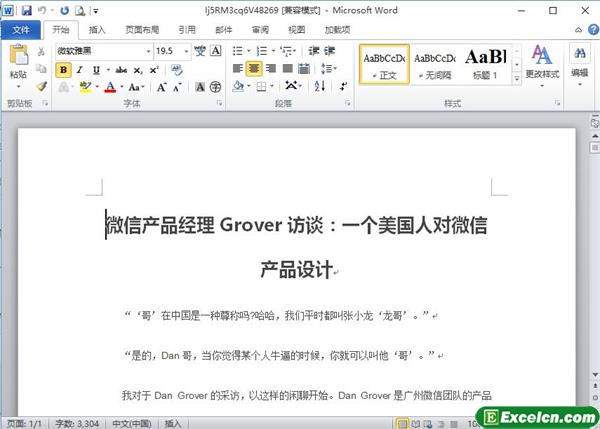Apply the 标题 1 heading style
The width and height of the screenshot is (600, 429).
[487, 64]
